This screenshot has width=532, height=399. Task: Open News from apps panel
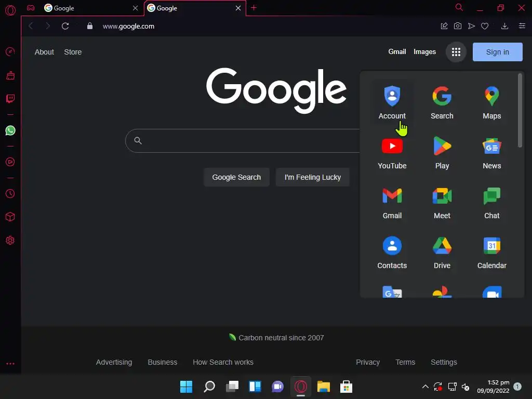click(491, 152)
